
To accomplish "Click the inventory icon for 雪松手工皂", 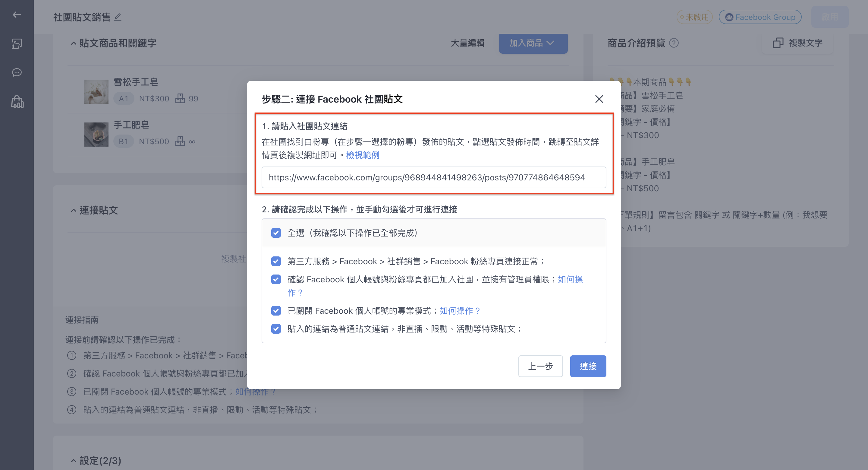I will [x=180, y=98].
